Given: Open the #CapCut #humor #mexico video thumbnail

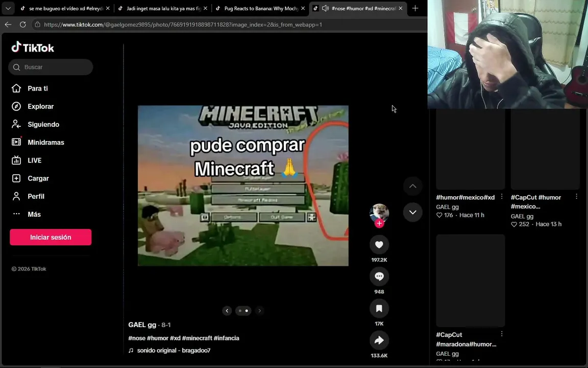Looking at the screenshot, I should coord(545,149).
